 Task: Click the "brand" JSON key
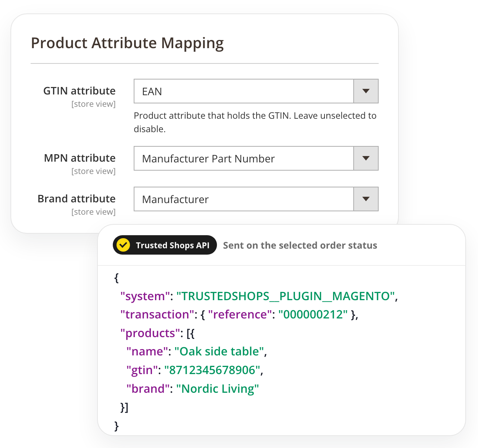[148, 389]
